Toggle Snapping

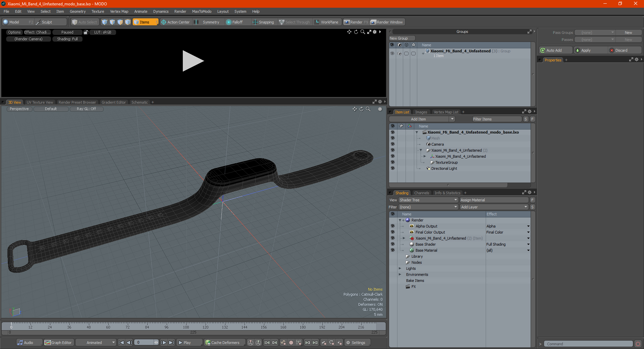click(263, 22)
